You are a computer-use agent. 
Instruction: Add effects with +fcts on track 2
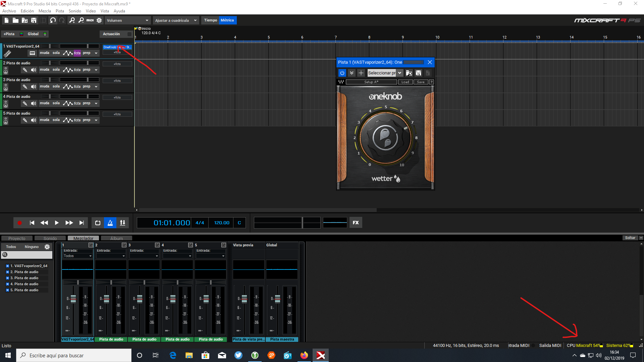pos(117,64)
